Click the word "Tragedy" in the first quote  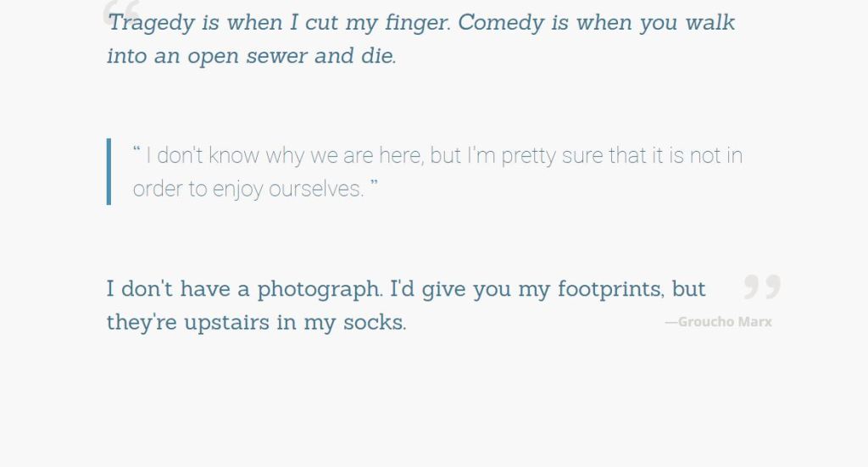tap(152, 23)
